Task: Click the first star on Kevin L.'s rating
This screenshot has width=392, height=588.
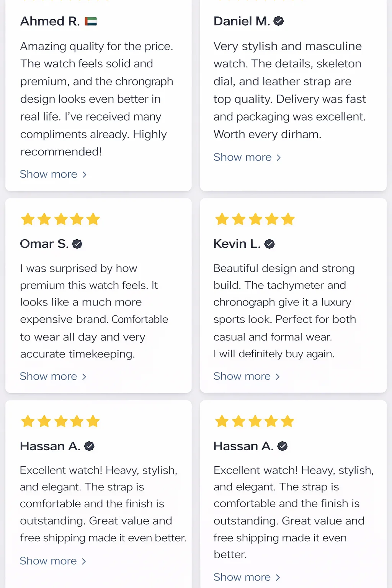Action: pos(222,219)
